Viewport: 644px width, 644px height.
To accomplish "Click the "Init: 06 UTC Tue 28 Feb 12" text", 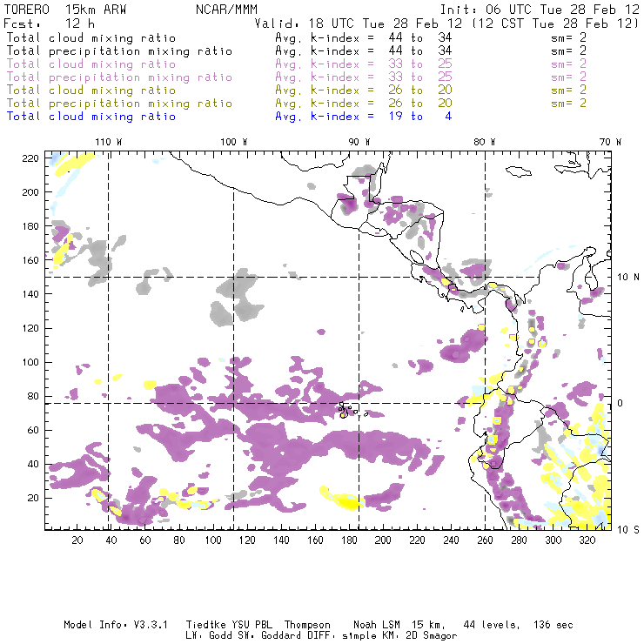I will [x=540, y=10].
